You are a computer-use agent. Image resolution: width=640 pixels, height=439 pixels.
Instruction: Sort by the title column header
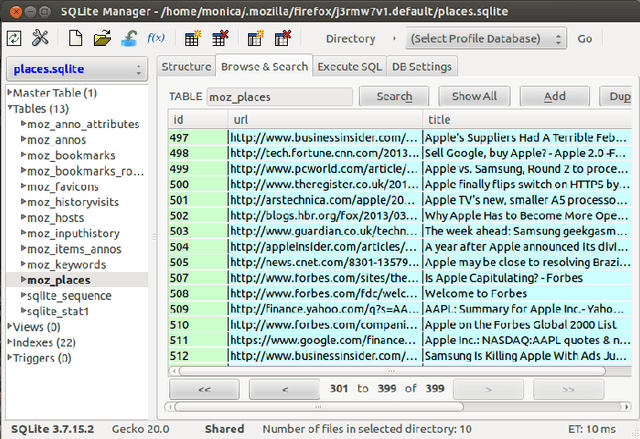[x=527, y=120]
